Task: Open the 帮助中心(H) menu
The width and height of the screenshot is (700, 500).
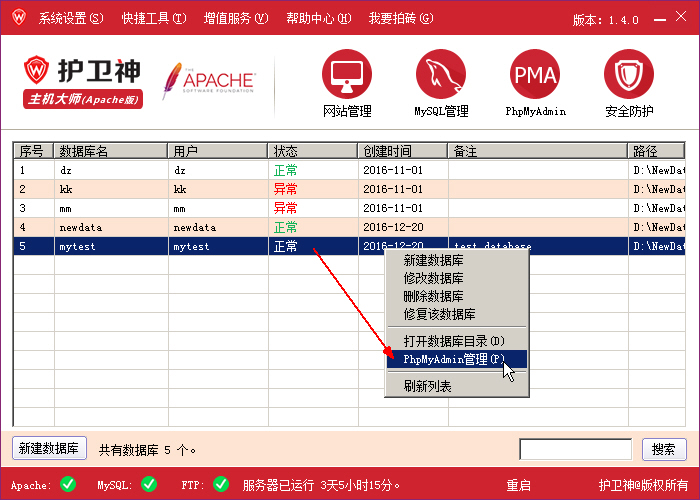Action: point(318,18)
